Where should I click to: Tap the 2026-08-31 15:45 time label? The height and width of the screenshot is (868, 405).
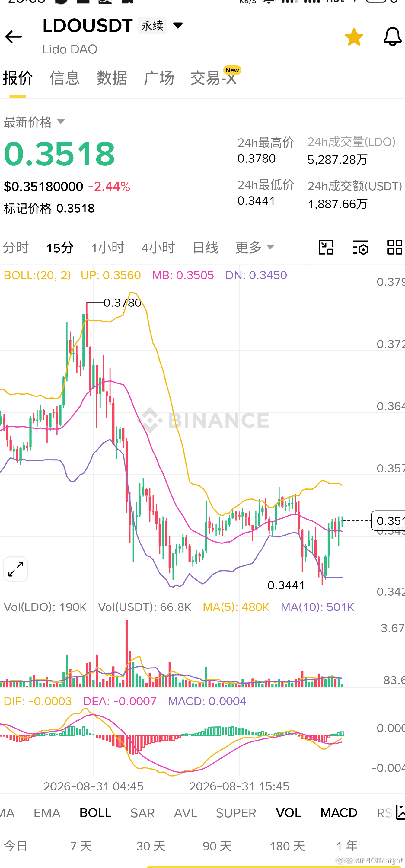(x=239, y=786)
